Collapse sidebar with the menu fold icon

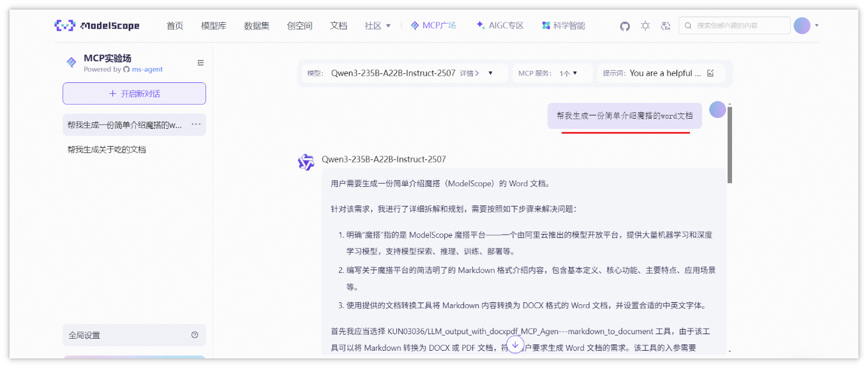tap(200, 63)
